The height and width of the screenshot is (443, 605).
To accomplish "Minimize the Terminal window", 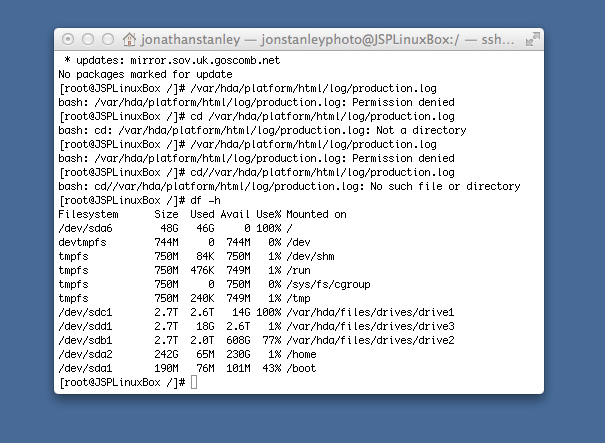I will pyautogui.click(x=88, y=39).
